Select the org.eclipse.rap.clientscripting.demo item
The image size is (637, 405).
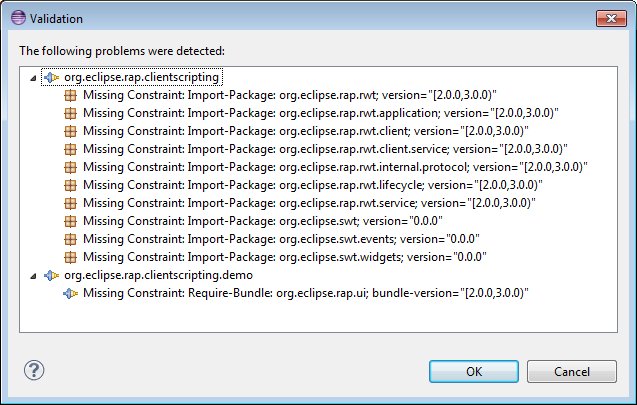[158, 275]
